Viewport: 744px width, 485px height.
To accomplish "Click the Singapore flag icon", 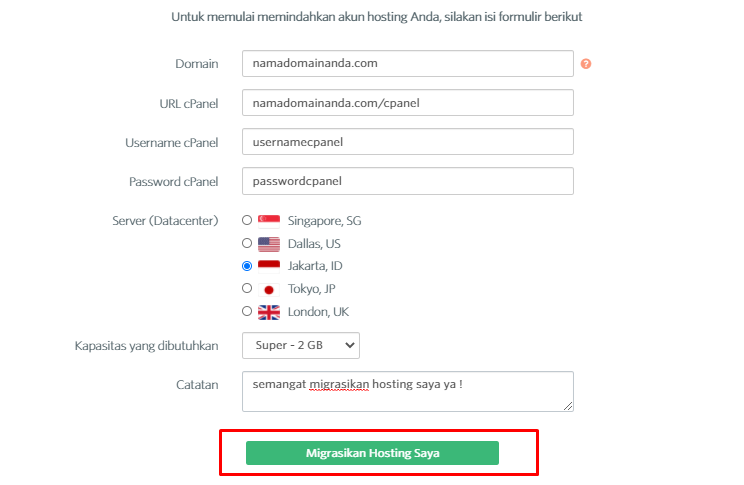I will [x=269, y=221].
